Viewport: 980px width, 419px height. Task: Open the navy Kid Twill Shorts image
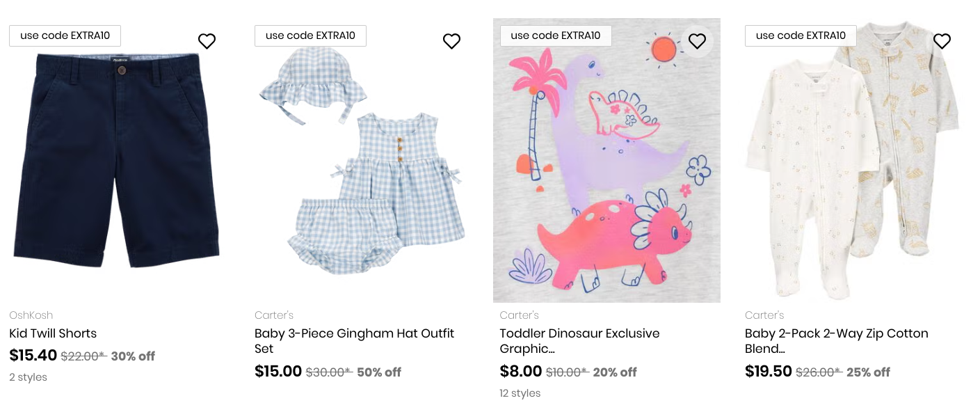(117, 160)
